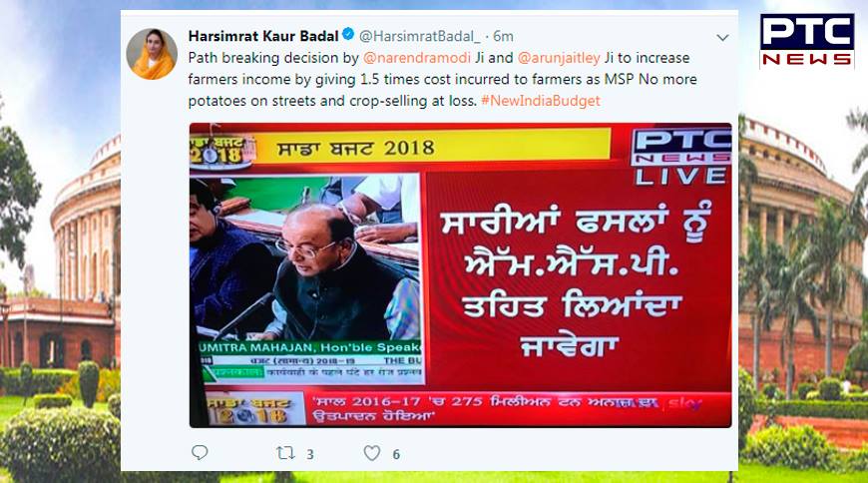Like the tweet with heart icon

pos(372,453)
